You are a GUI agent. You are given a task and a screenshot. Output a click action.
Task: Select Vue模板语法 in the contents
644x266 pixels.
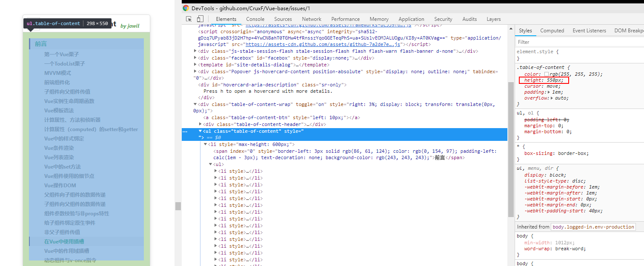(59, 111)
